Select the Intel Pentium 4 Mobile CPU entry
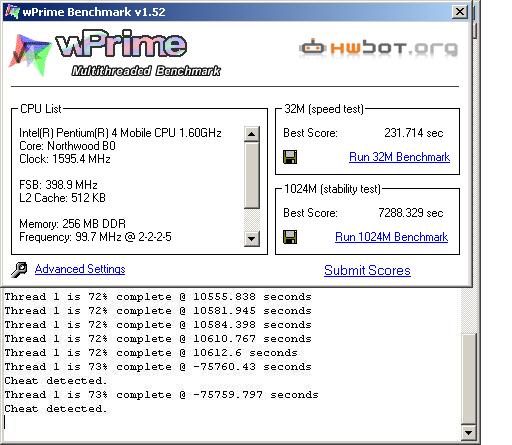Image resolution: width=512 pixels, height=445 pixels. point(120,133)
